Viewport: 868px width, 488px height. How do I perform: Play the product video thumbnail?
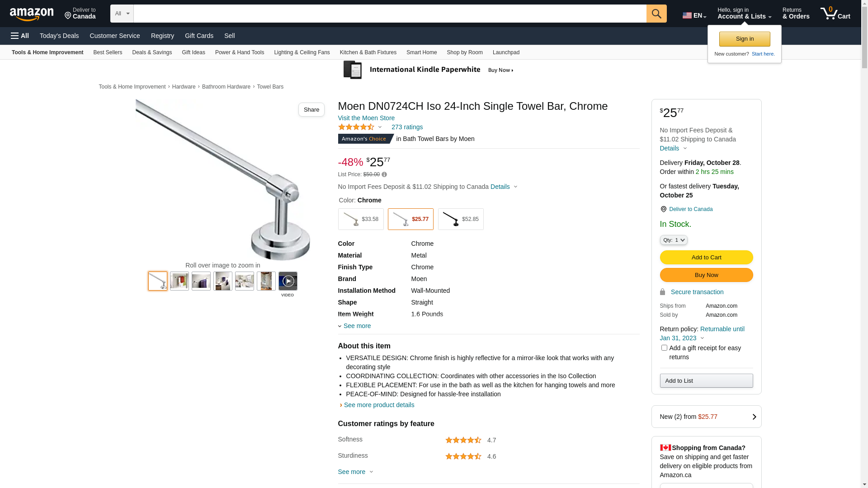point(288,281)
